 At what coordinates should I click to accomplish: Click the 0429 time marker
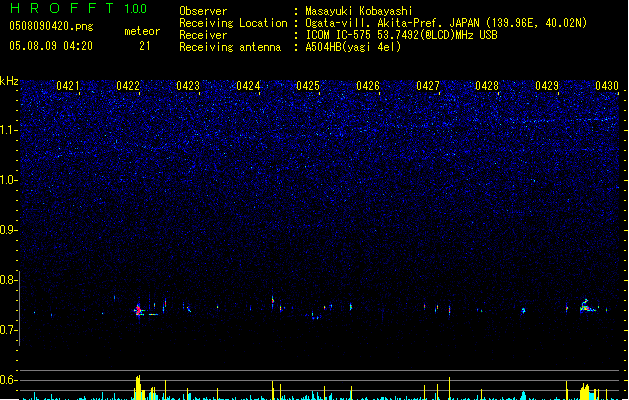pos(547,86)
